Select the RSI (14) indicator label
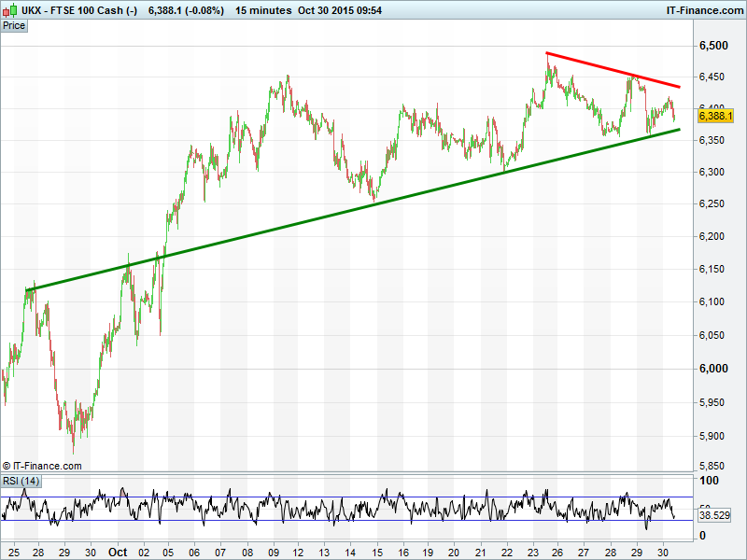 (x=21, y=481)
